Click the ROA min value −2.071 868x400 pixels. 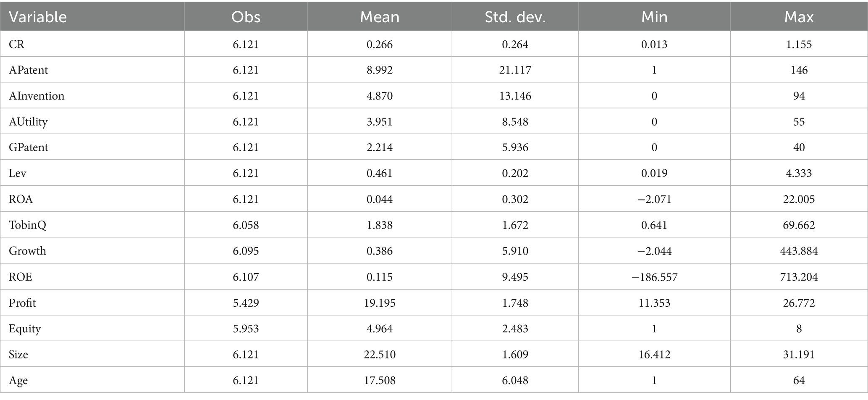(x=654, y=199)
